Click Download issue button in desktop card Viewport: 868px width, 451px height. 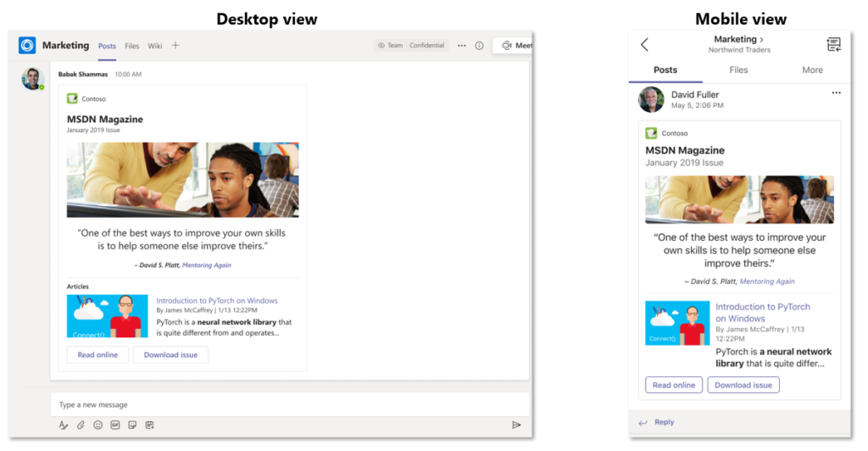pos(170,354)
